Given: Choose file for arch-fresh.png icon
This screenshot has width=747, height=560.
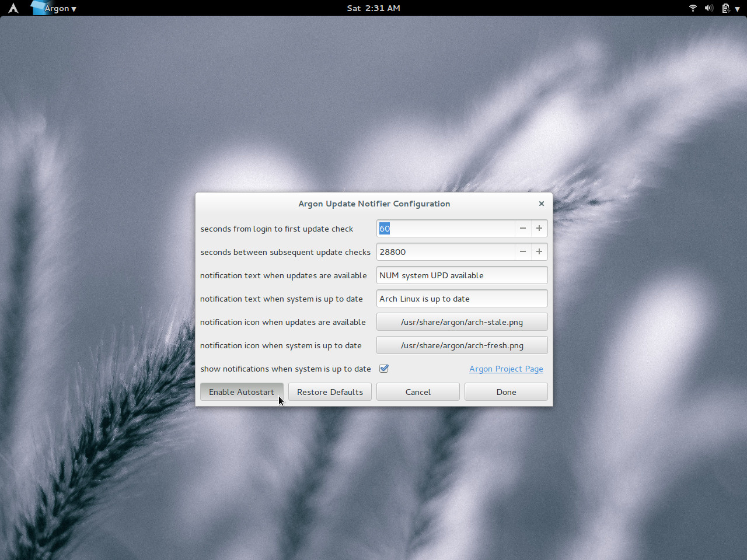Looking at the screenshot, I should point(462,345).
